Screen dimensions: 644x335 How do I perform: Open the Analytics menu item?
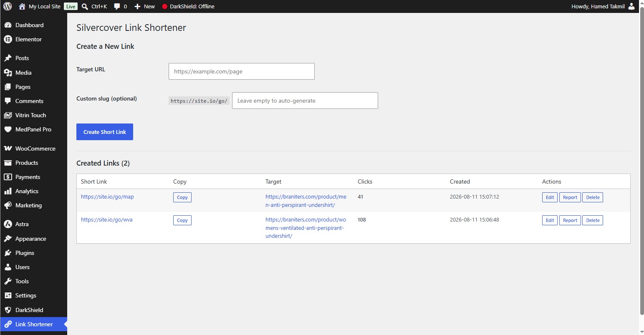coord(33,191)
